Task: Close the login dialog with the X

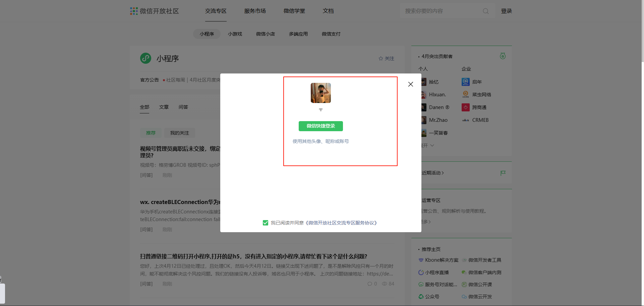Action: click(x=411, y=84)
